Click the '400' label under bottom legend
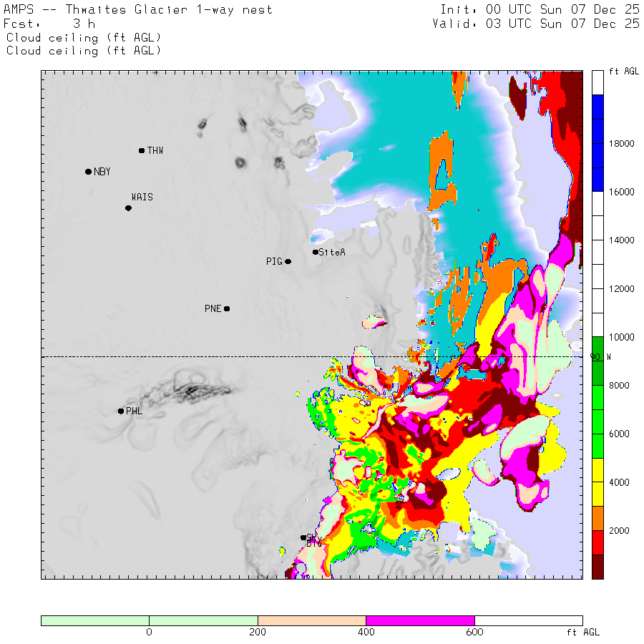 (366, 632)
